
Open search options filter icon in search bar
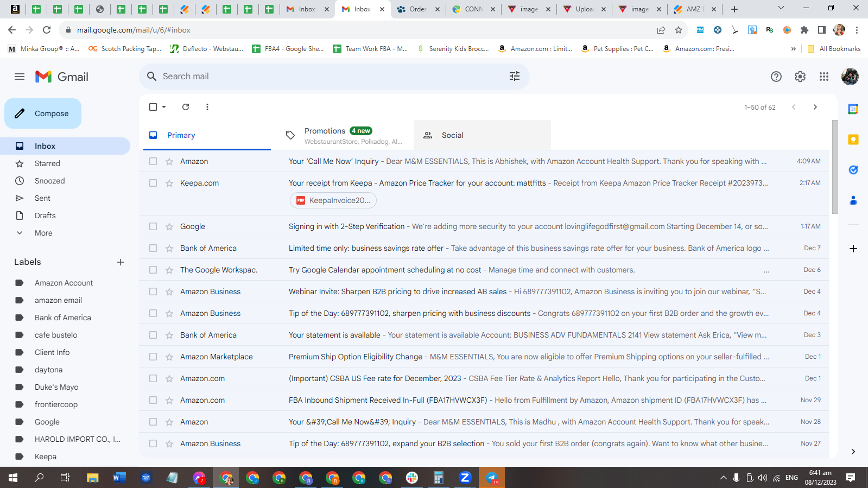tap(515, 77)
